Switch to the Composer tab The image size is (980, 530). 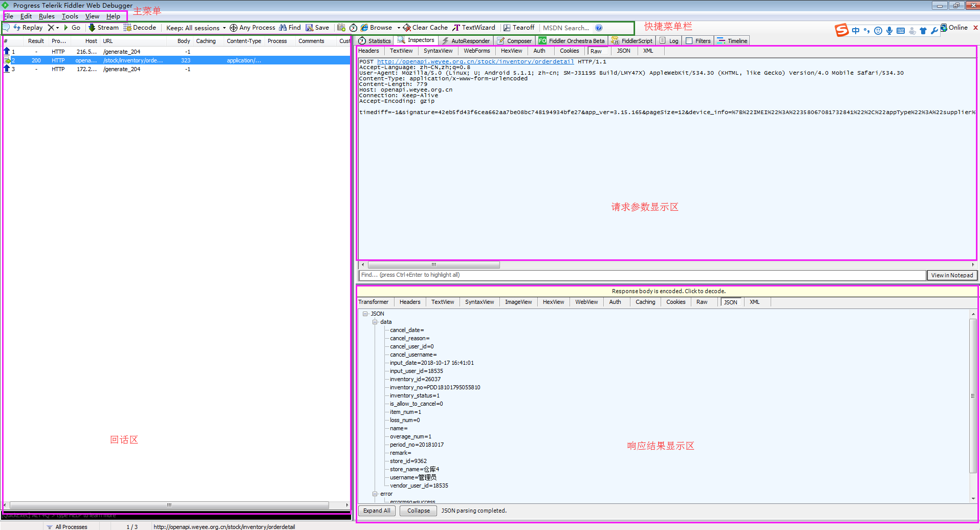pos(515,41)
